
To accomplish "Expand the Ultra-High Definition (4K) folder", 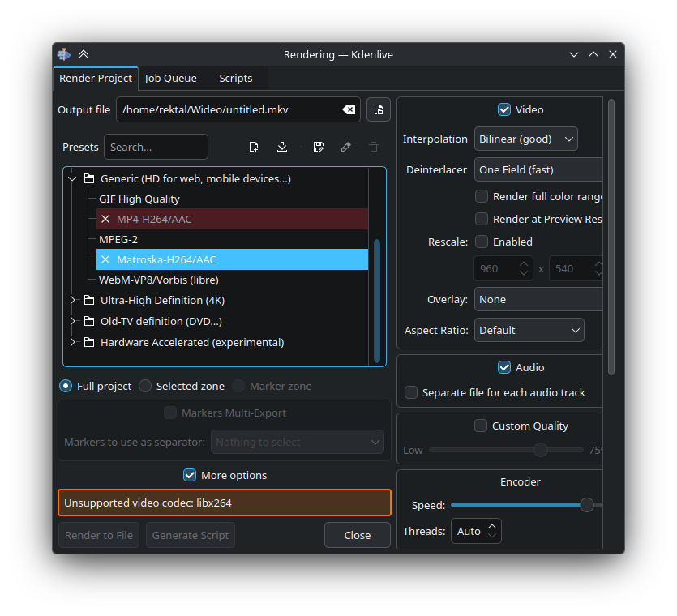I will (72, 300).
